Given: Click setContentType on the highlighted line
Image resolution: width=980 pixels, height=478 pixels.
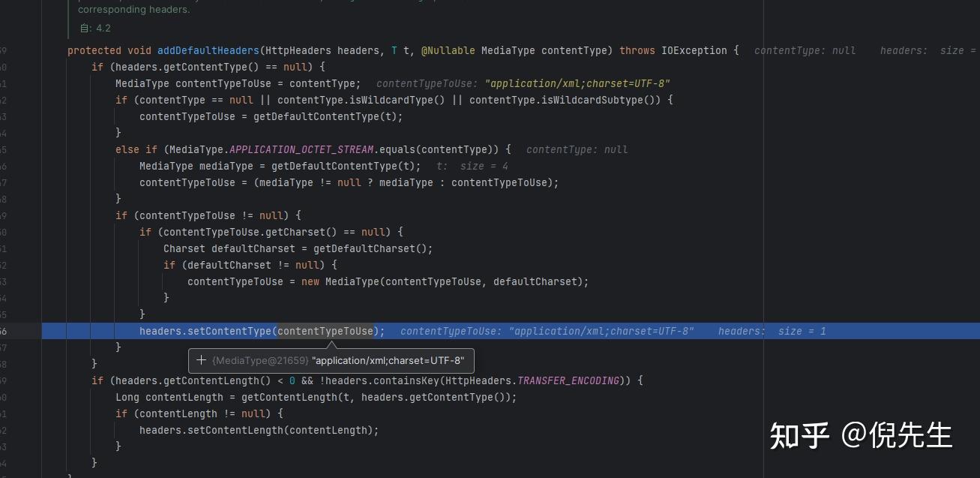Looking at the screenshot, I should coord(229,331).
